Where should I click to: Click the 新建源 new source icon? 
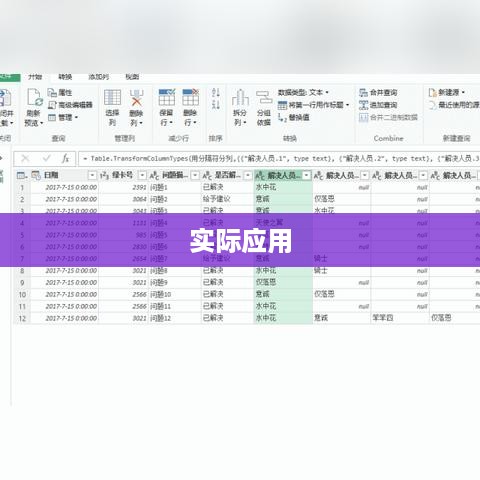(x=432, y=92)
